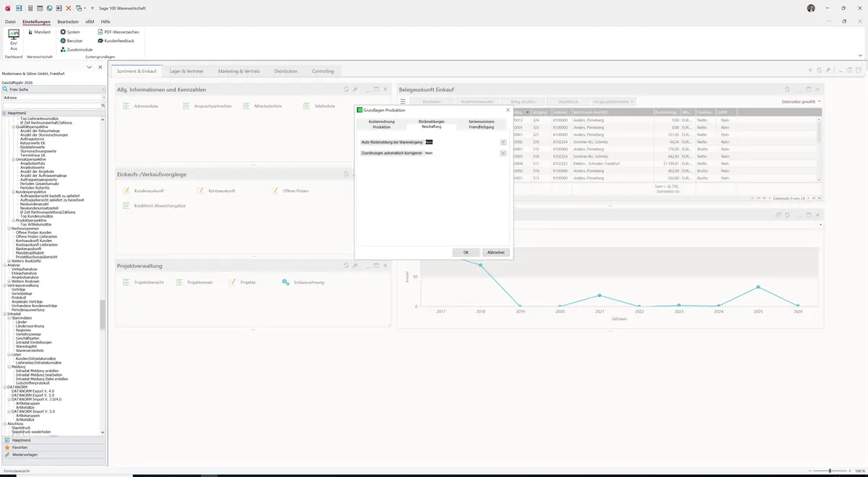Refresh the Belegauskunft Einkauf panel
The width and height of the screenshot is (868, 477).
pos(787,89)
